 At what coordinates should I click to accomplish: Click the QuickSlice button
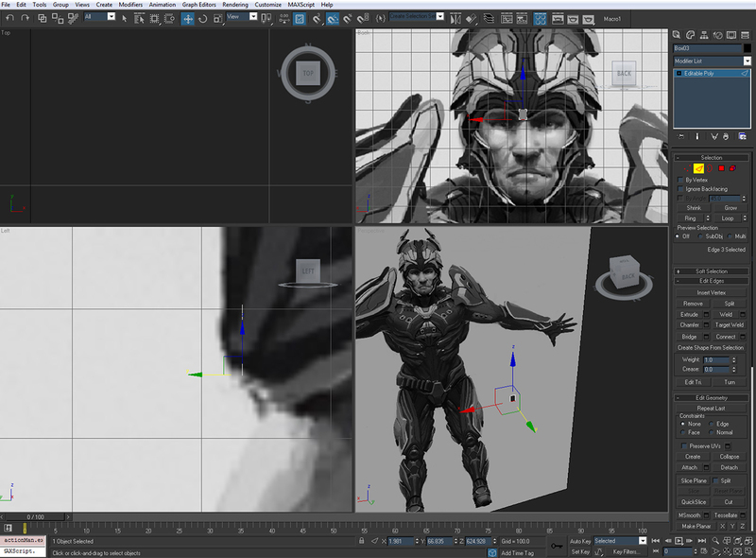tap(693, 502)
